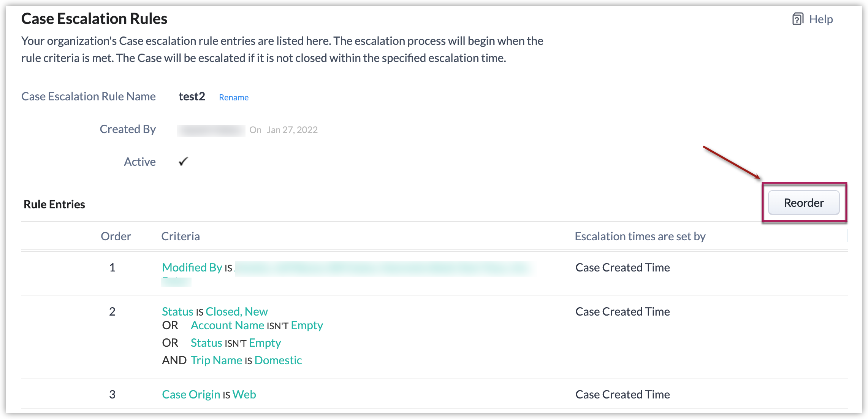Click the test2 rule name text
Screen dimensions: 868x419
tap(192, 97)
